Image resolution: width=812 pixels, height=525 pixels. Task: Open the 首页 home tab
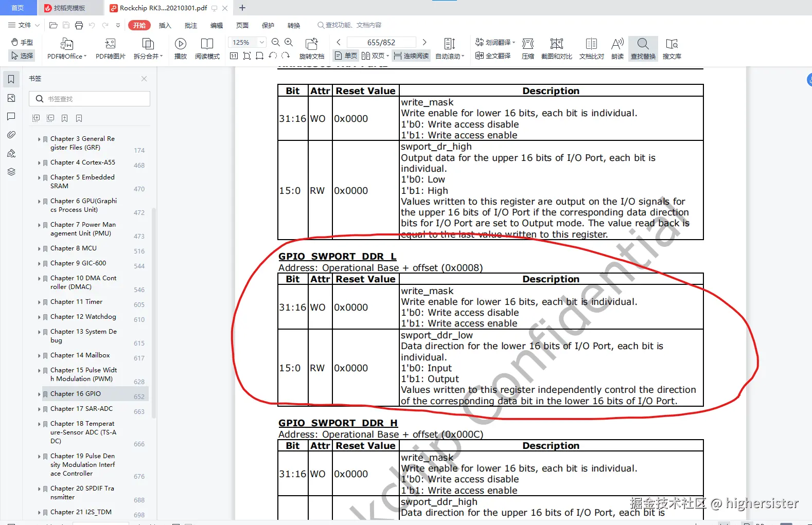(18, 8)
